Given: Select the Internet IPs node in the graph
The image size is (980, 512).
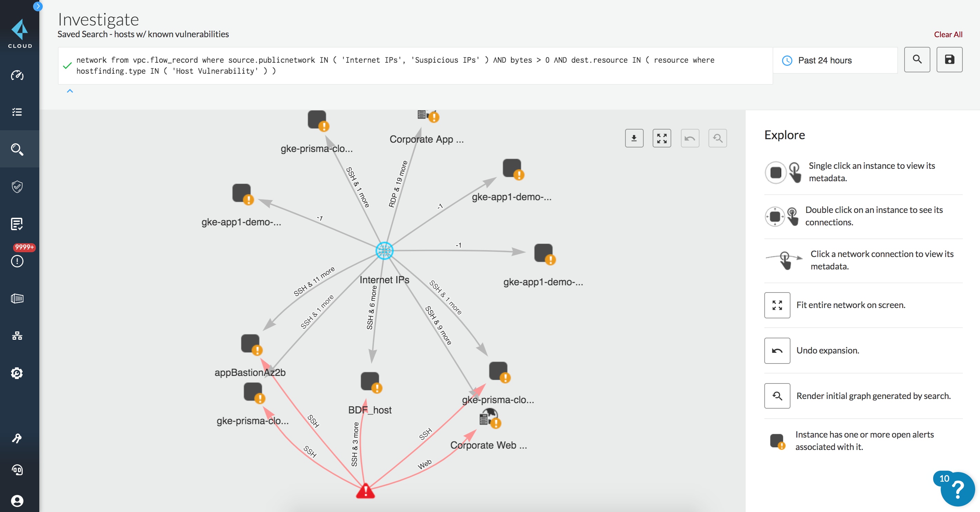Looking at the screenshot, I should click(x=385, y=251).
